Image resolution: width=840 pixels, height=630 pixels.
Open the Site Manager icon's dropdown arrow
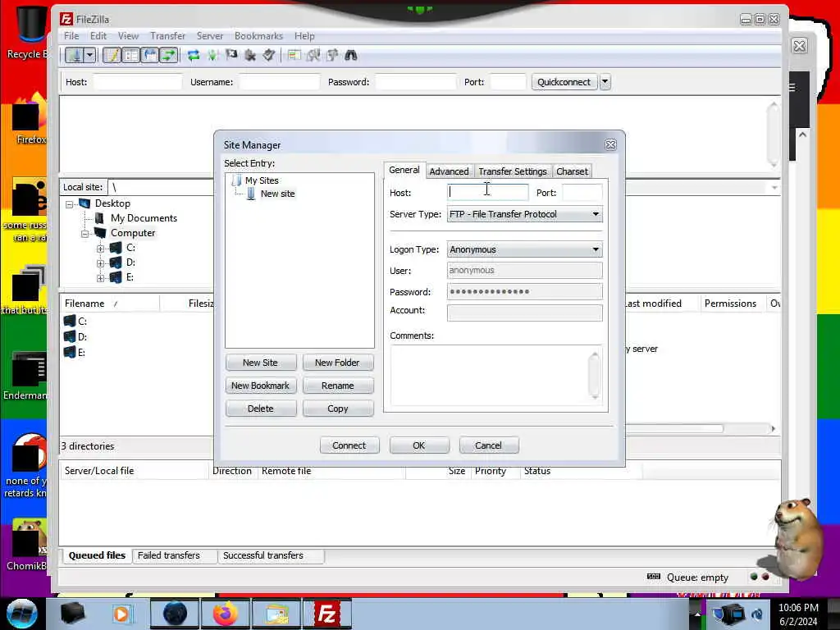89,55
